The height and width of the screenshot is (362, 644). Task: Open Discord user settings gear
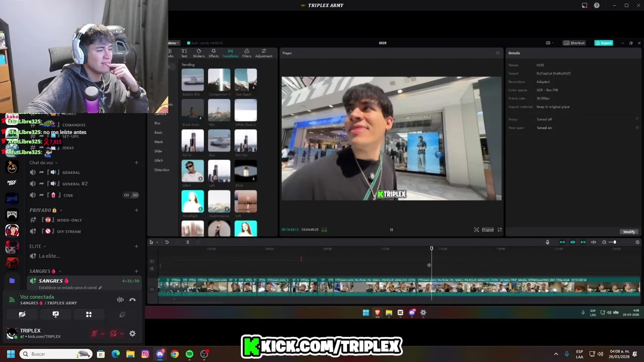click(x=132, y=333)
